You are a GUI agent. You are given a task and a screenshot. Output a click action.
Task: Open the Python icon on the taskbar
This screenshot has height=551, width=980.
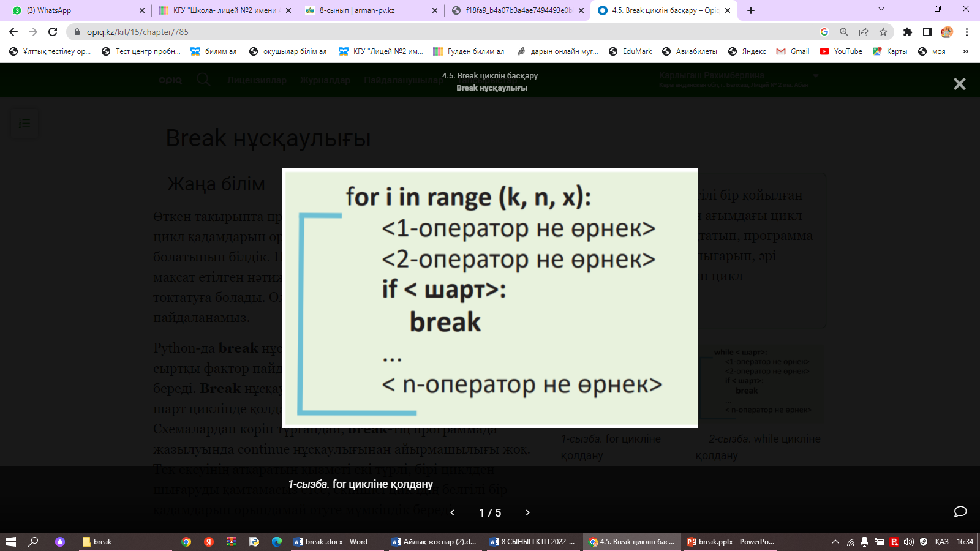(x=254, y=542)
